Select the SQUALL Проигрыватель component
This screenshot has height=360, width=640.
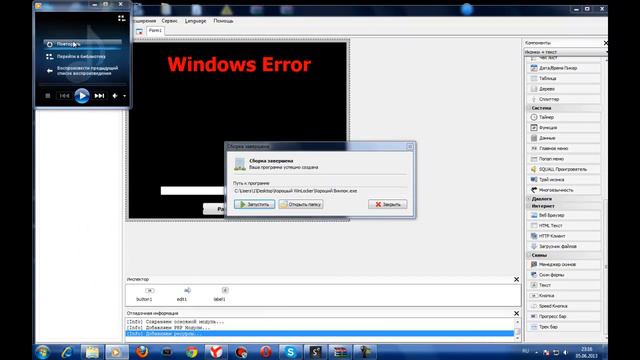(564, 169)
